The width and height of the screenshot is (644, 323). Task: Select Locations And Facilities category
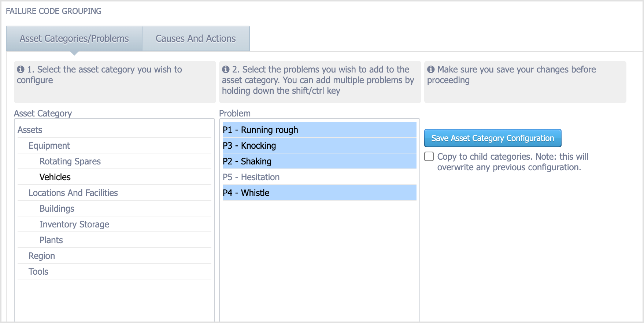(73, 193)
